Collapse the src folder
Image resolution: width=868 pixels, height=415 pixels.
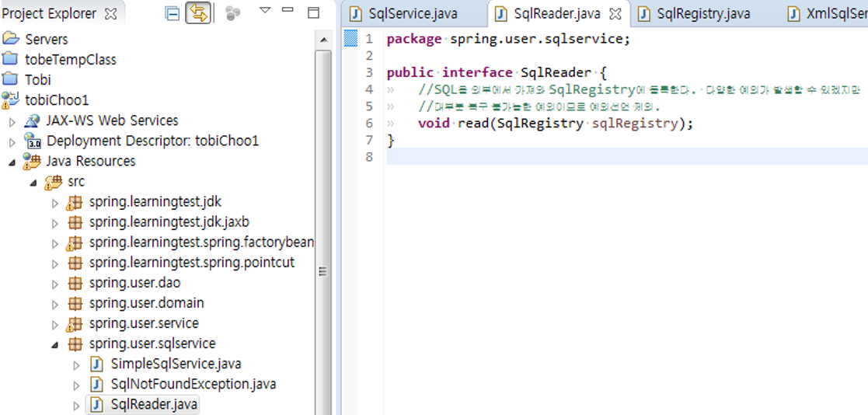pyautogui.click(x=33, y=182)
